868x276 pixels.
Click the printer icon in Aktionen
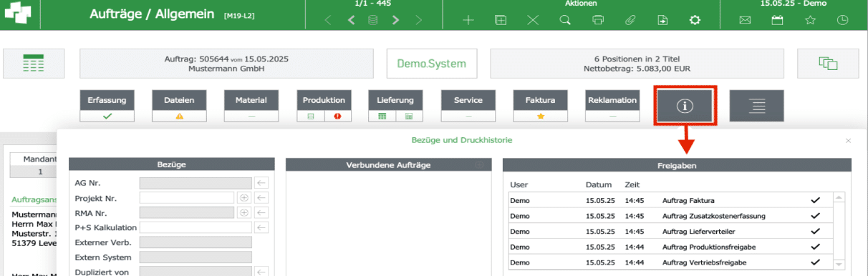click(598, 20)
